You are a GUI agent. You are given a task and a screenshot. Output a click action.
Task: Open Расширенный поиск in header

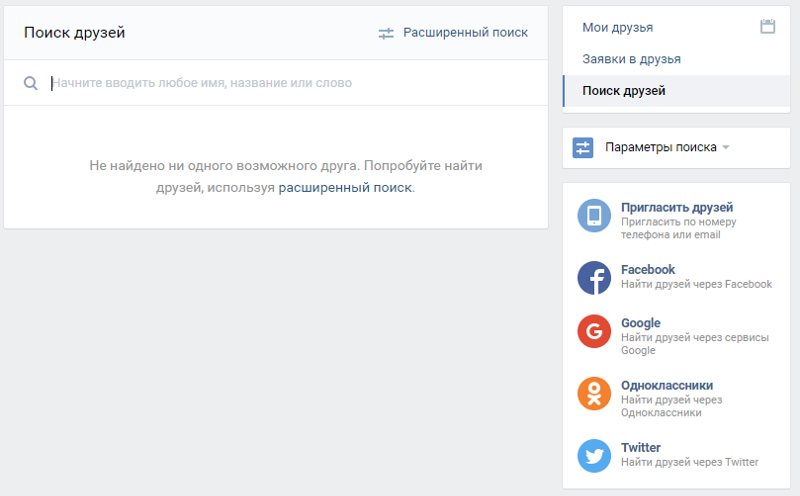click(x=465, y=33)
